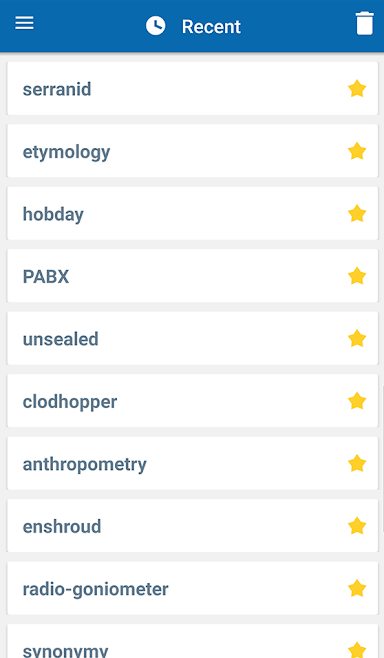Select clodhopper from recent list

coord(193,401)
